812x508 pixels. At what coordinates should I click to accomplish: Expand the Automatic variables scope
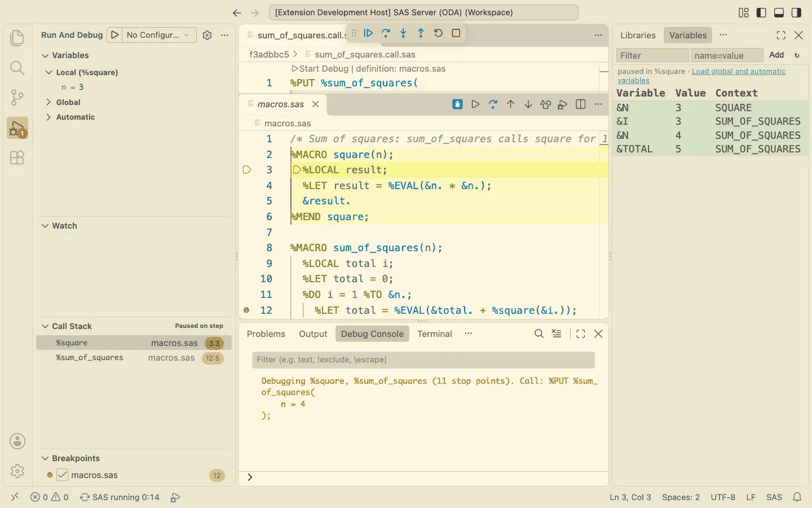pyautogui.click(x=49, y=117)
